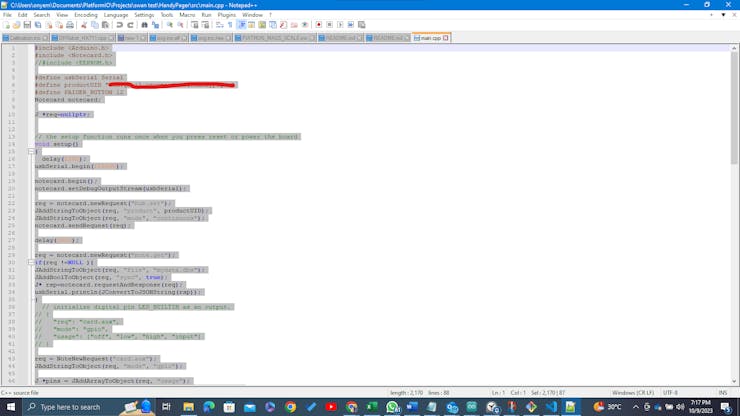Select the main.cpp tab
This screenshot has width=740, height=416.
click(430, 38)
